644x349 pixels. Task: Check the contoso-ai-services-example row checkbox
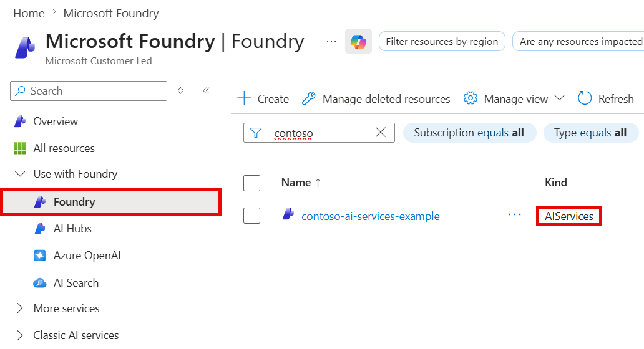click(251, 215)
